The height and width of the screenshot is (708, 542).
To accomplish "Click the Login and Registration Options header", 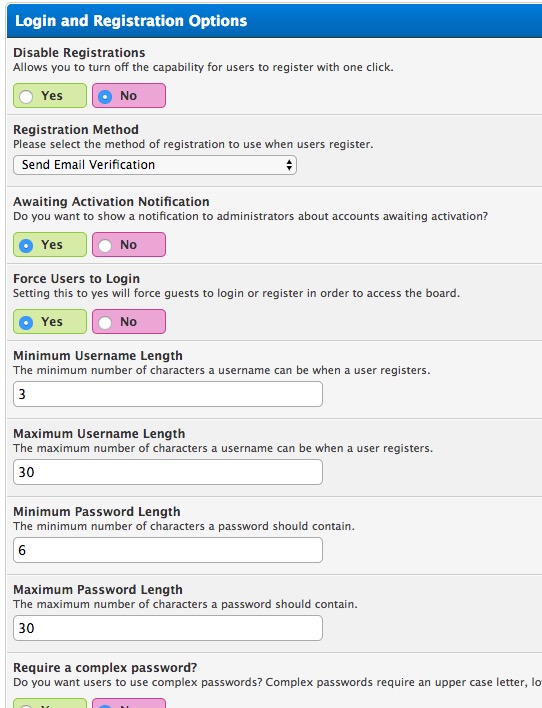I will pos(131,21).
